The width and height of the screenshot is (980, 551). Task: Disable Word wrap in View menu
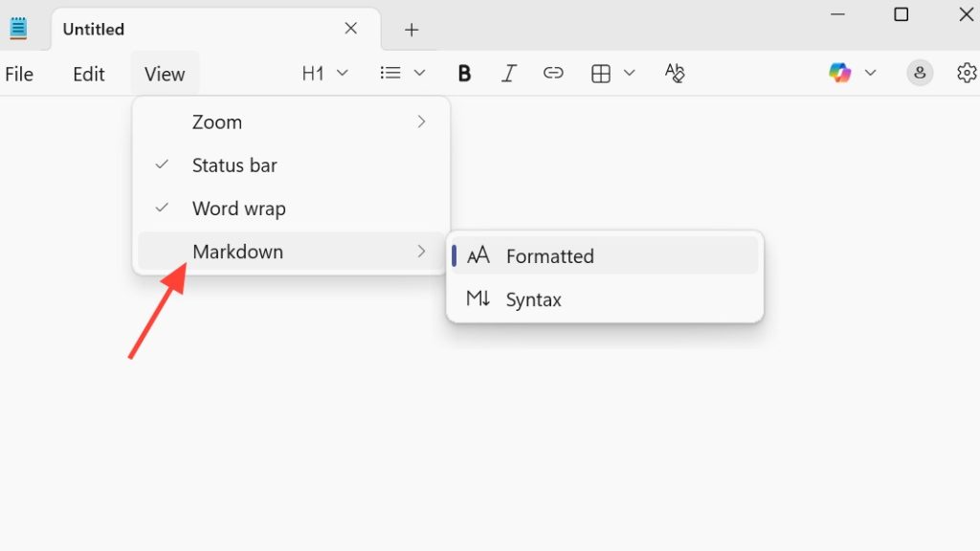238,209
